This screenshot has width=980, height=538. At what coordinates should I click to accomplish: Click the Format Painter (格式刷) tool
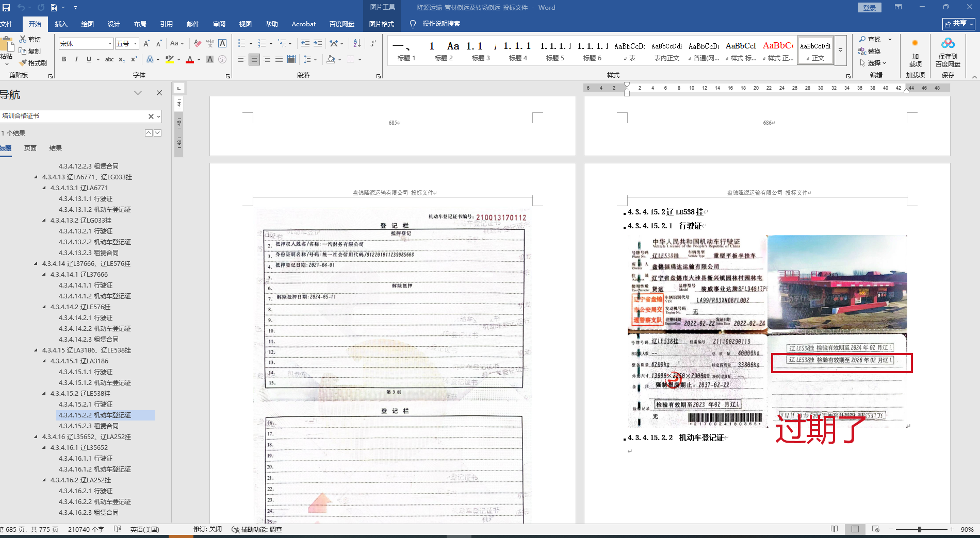pos(33,63)
